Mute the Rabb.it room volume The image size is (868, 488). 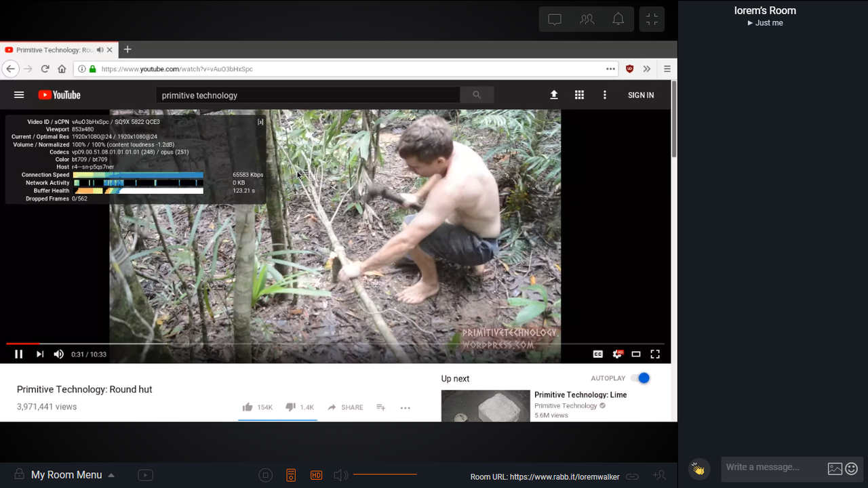click(x=341, y=475)
